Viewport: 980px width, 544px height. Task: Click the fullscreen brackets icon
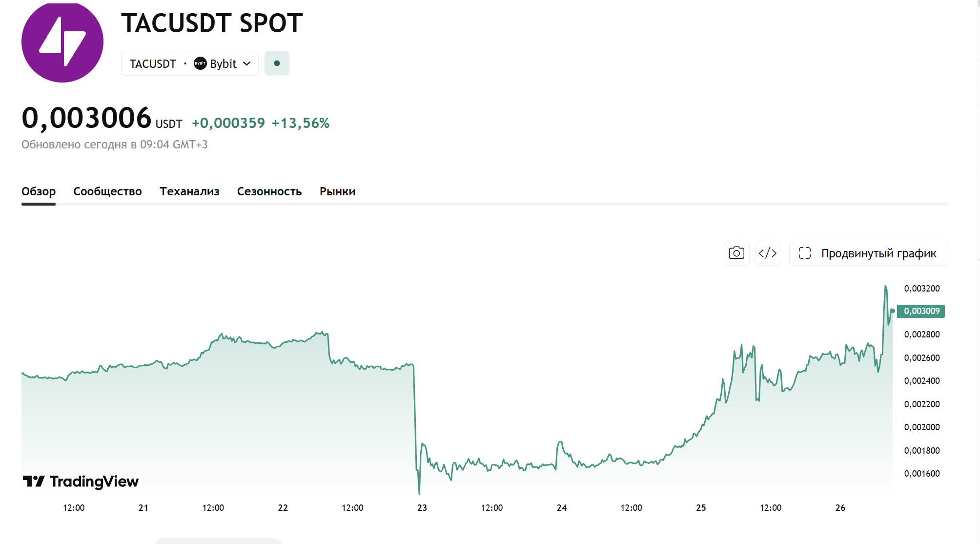click(x=805, y=253)
